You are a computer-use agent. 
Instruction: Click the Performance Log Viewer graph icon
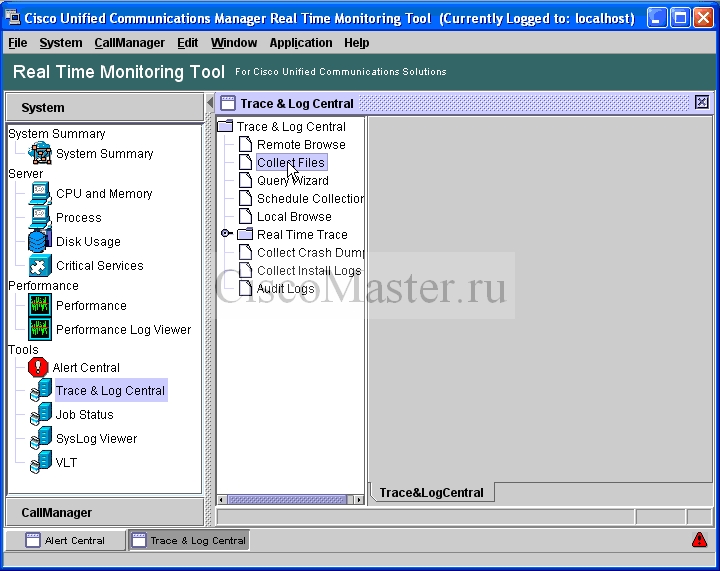point(40,329)
